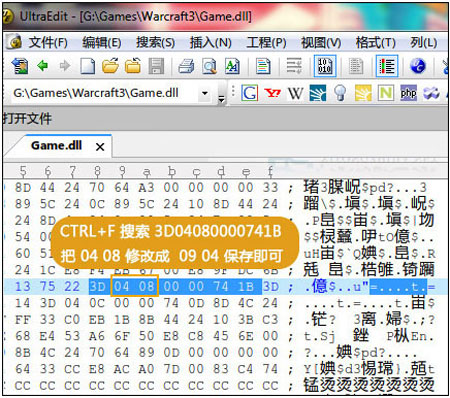Open the 文件(F) menu
450x398 pixels.
48,43
